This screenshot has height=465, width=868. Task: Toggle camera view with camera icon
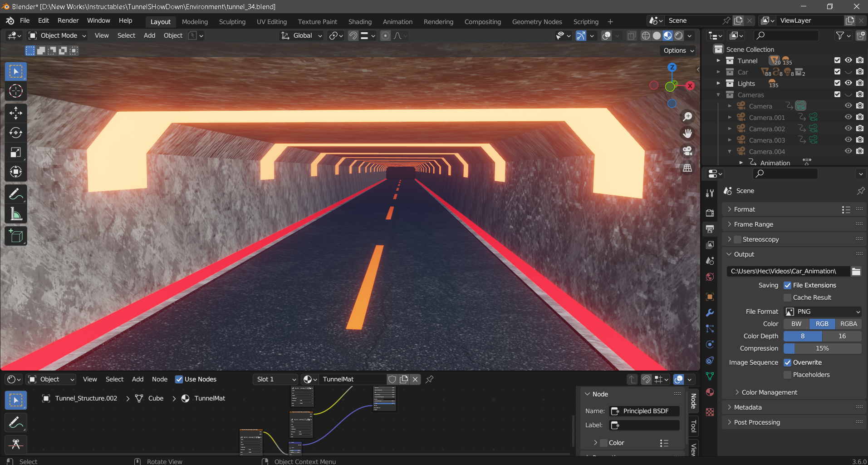[688, 151]
